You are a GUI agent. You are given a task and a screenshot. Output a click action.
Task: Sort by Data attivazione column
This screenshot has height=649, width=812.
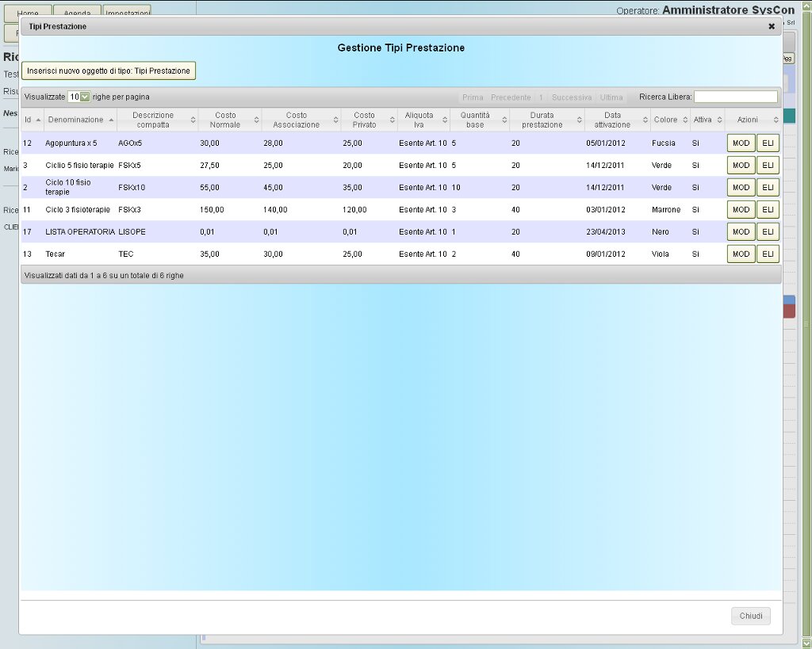coord(617,120)
